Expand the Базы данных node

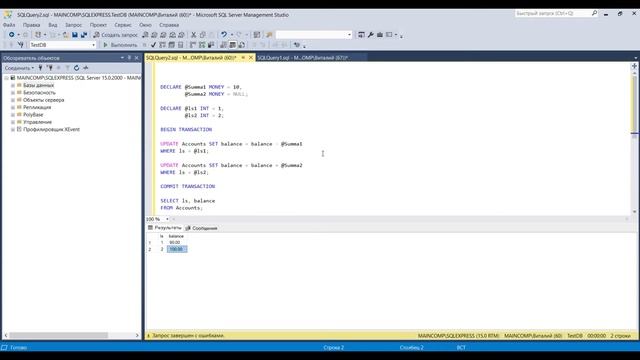(13, 85)
